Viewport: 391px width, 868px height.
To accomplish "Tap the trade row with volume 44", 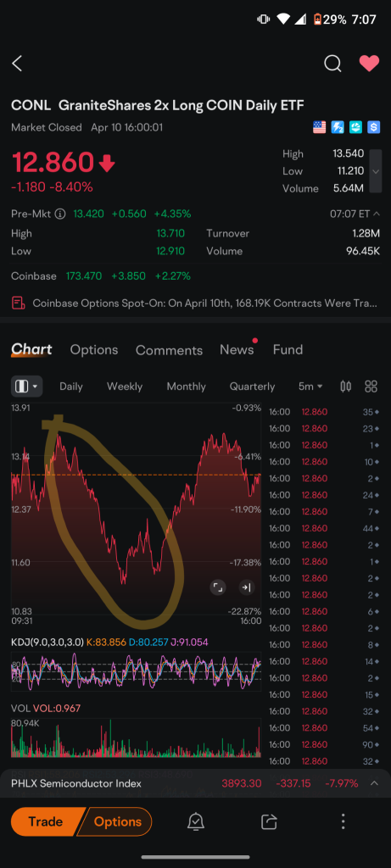I will (324, 528).
